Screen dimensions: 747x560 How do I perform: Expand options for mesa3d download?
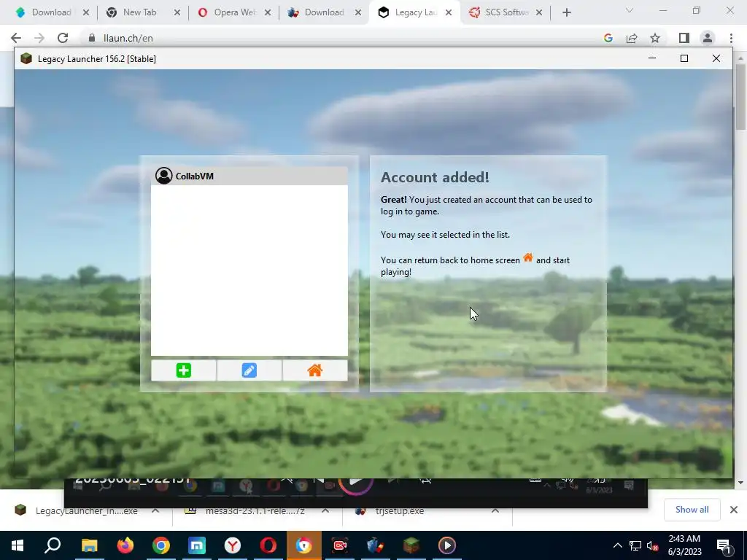(325, 510)
